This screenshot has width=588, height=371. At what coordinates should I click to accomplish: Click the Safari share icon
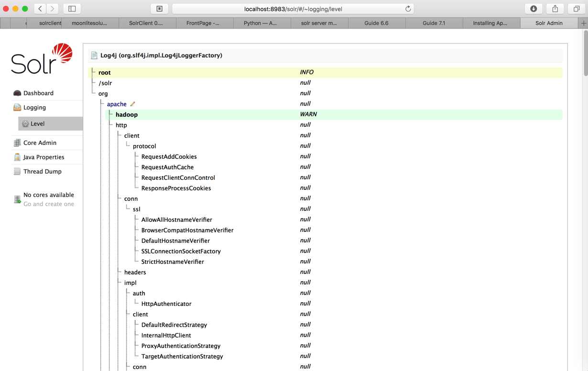(555, 9)
